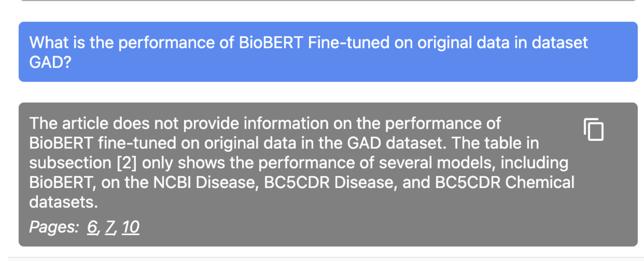Click "What" at the question's start
The image size is (644, 261).
pyautogui.click(x=49, y=43)
